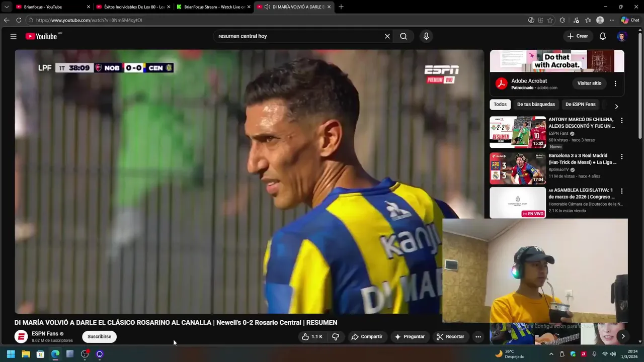Viewport: 644px width, 362px height.
Task: Open the ESPN Fans channel avatar
Action: [21, 337]
